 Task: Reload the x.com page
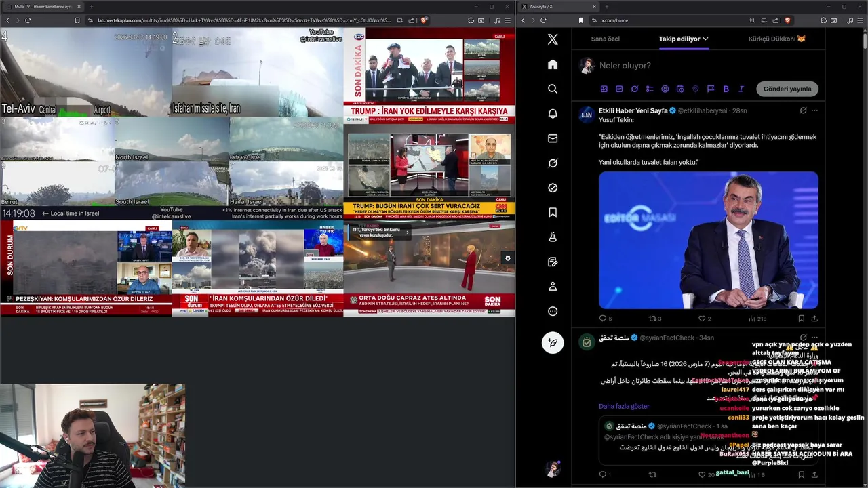(543, 20)
